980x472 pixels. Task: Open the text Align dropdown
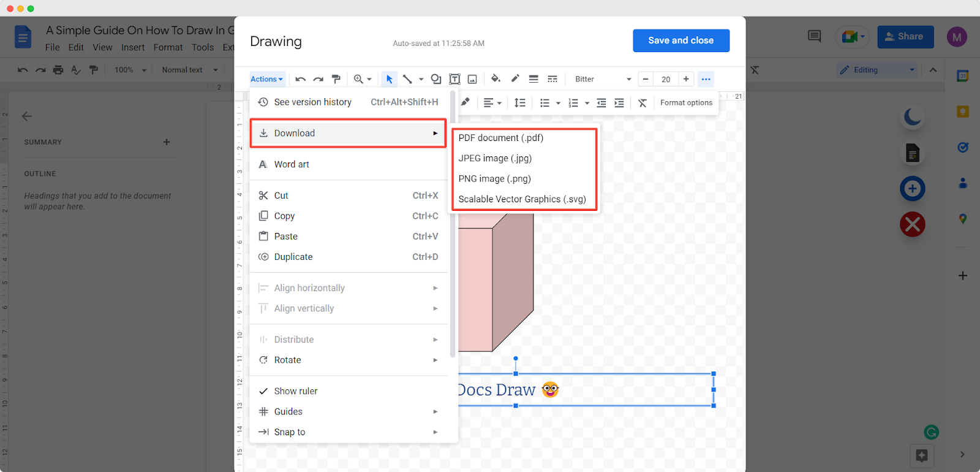click(x=492, y=103)
